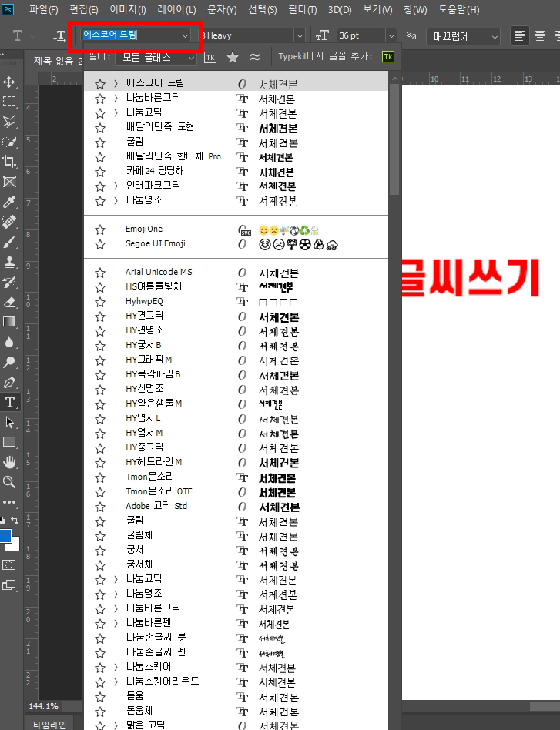Change the screen mode

(8, 585)
